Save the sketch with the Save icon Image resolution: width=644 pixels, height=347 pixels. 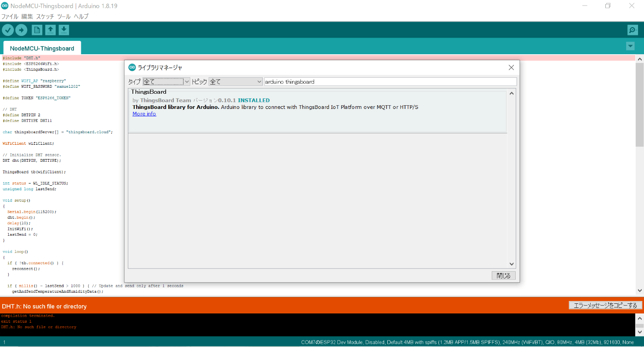point(64,30)
